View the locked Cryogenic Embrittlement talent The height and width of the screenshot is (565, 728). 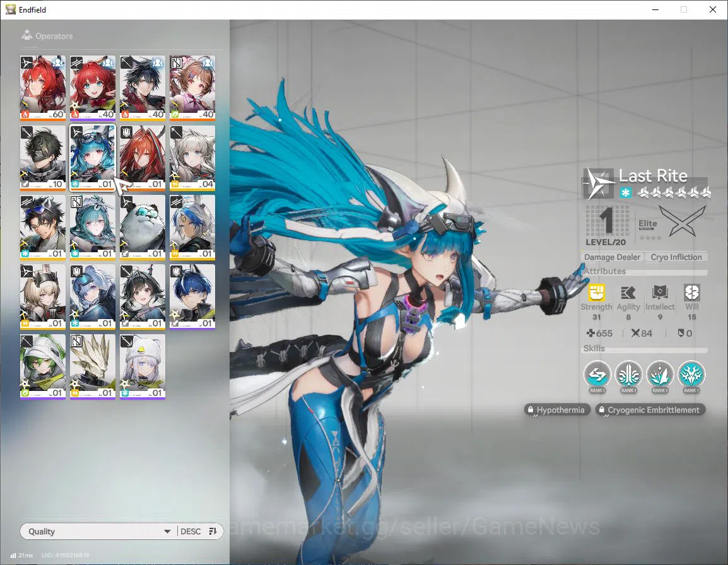click(x=650, y=410)
